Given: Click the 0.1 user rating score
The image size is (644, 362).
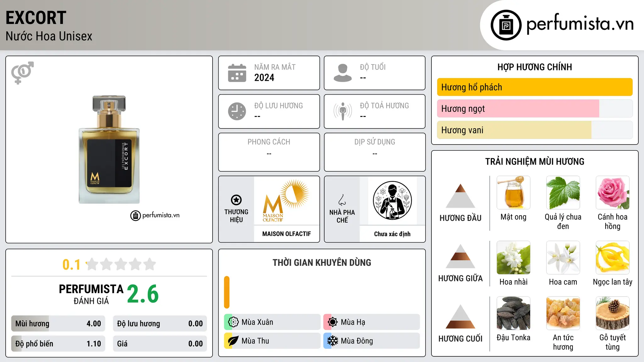Looking at the screenshot, I should (x=71, y=265).
